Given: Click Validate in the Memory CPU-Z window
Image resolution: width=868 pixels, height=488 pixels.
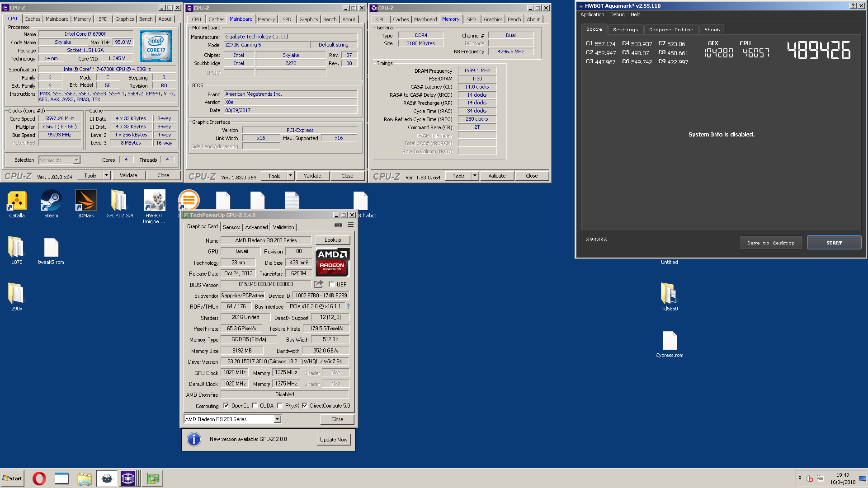Looking at the screenshot, I should pyautogui.click(x=497, y=176).
